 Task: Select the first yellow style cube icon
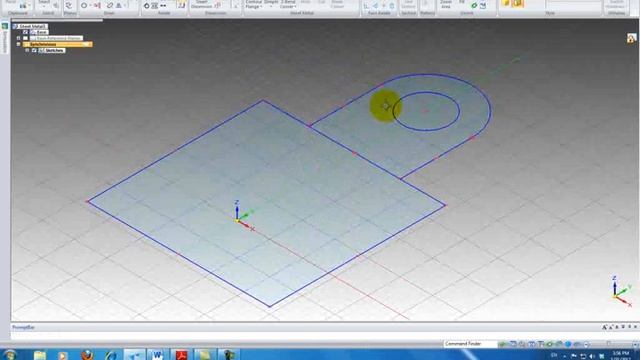[x=507, y=3]
